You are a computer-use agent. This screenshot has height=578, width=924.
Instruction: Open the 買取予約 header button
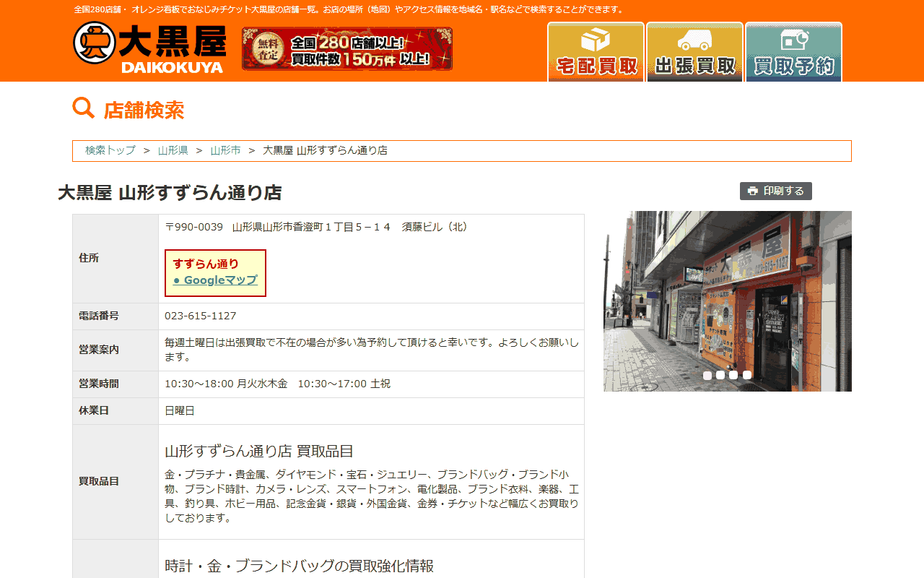(x=793, y=52)
